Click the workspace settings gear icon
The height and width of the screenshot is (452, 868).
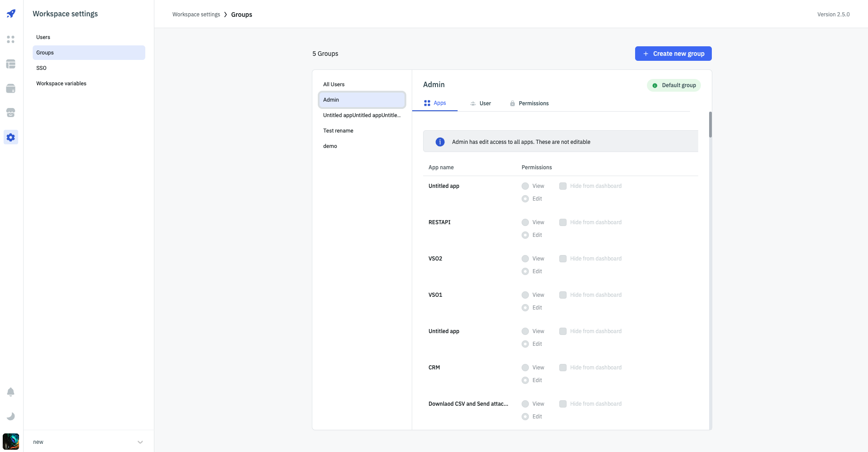(x=11, y=137)
